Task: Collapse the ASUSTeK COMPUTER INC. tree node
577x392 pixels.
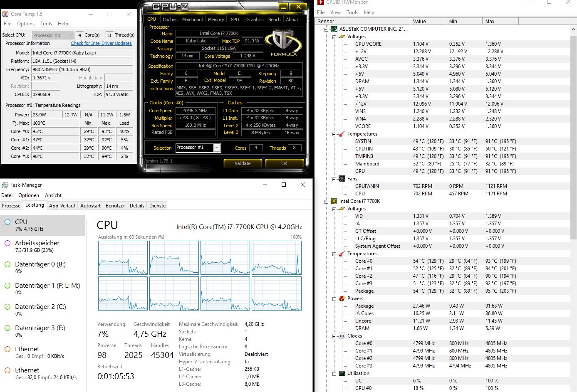Action: pos(327,29)
